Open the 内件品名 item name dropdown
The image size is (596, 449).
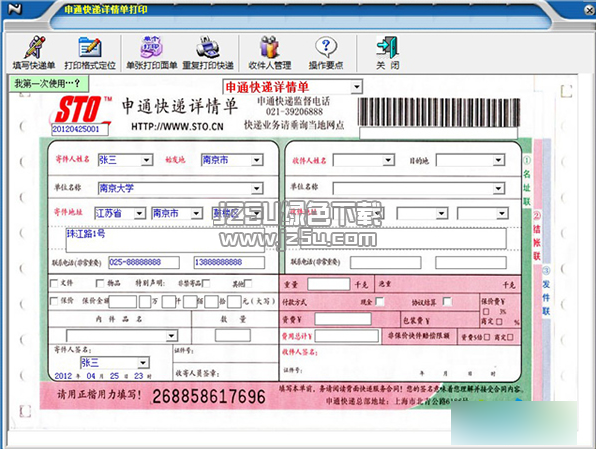coord(171,336)
